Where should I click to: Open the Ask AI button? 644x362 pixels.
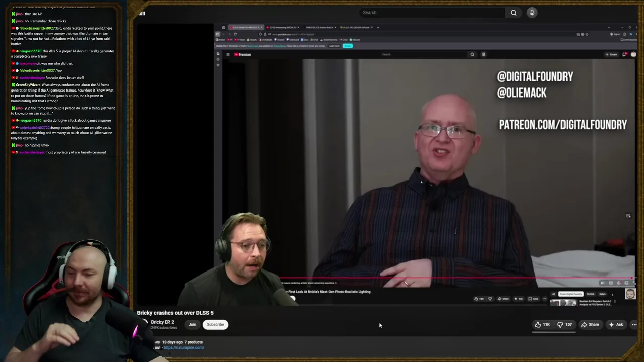[x=616, y=325]
